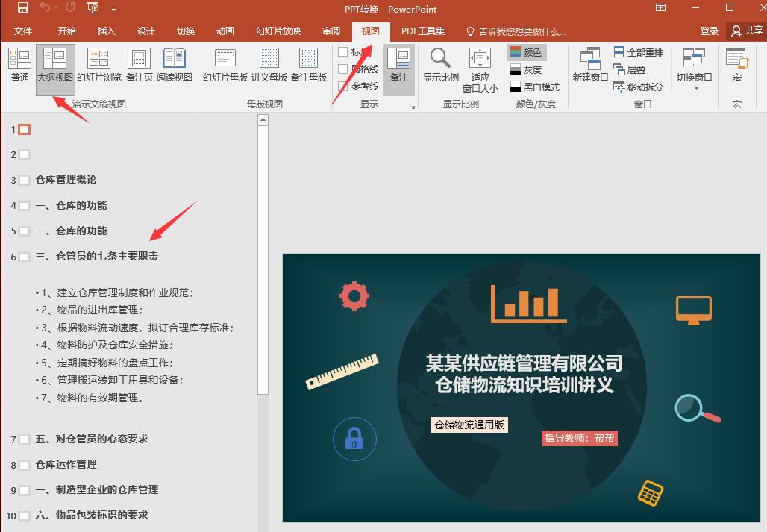
Task: Open the customize Quick Access Toolbar dropdown
Action: [x=115, y=10]
